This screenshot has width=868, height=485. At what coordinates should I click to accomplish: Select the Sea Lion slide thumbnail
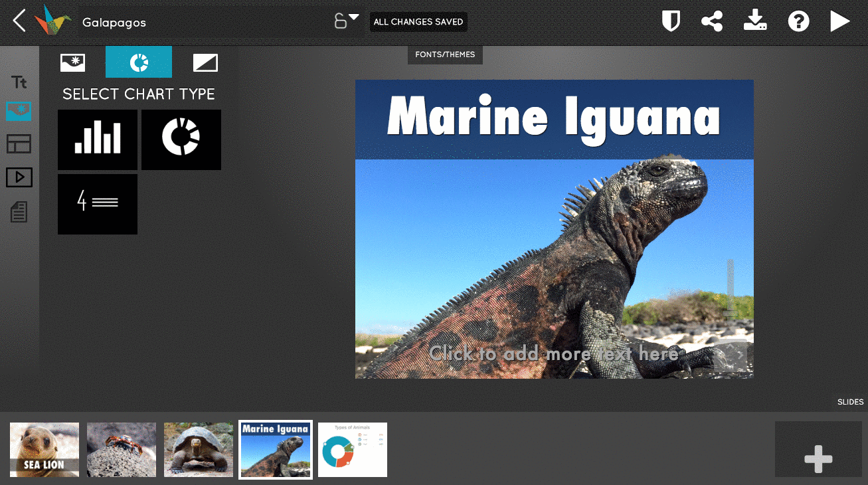(44, 450)
